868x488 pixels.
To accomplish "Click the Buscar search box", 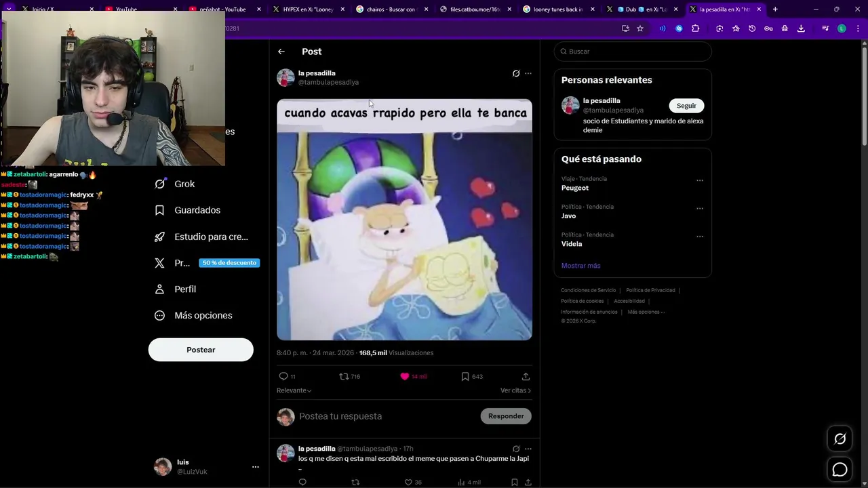I will pyautogui.click(x=633, y=52).
